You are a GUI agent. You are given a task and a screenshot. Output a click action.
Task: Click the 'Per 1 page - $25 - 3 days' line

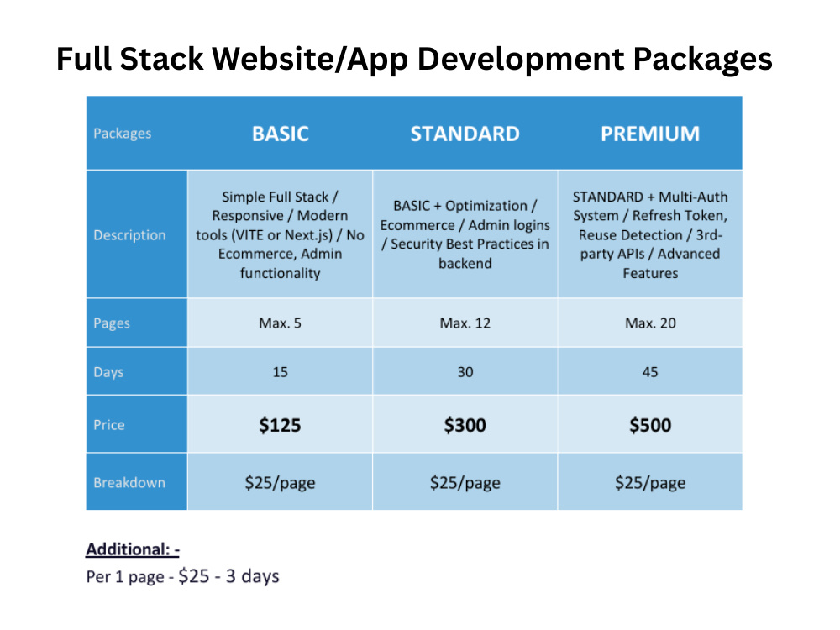click(x=182, y=576)
